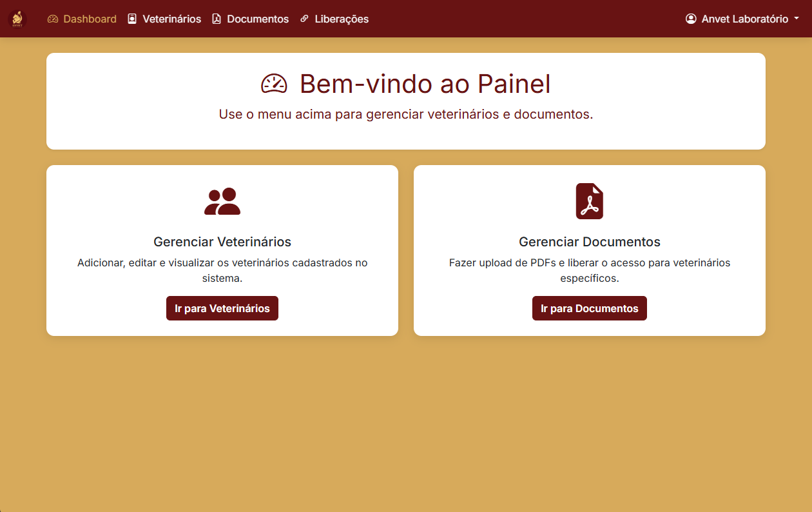Click the Gerenciar Documentos card description text

pos(589,270)
